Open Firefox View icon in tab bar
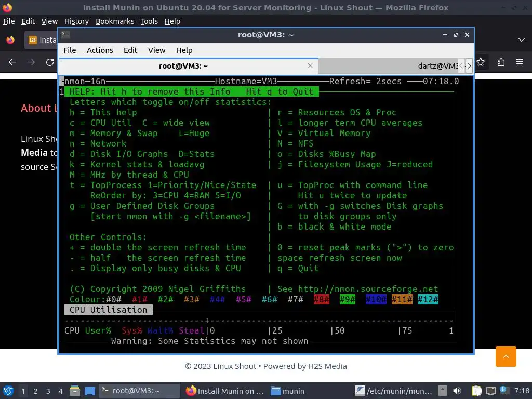Viewport: 532px width, 399px height. pos(10,40)
